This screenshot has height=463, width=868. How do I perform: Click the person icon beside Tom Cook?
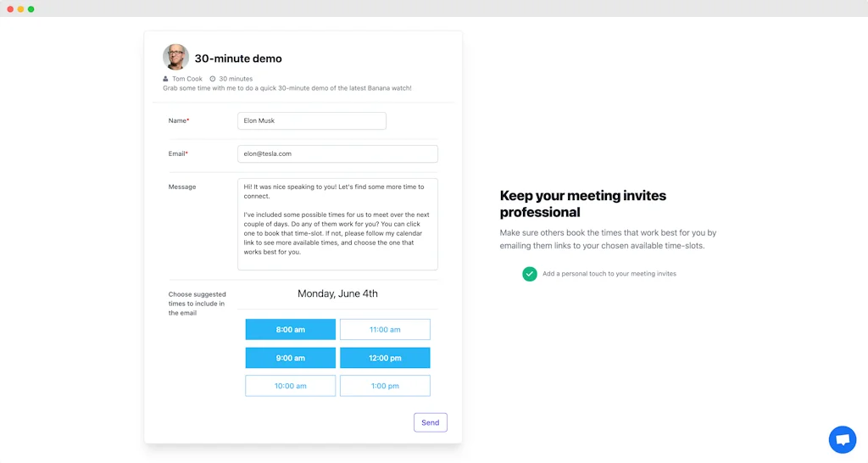(166, 79)
